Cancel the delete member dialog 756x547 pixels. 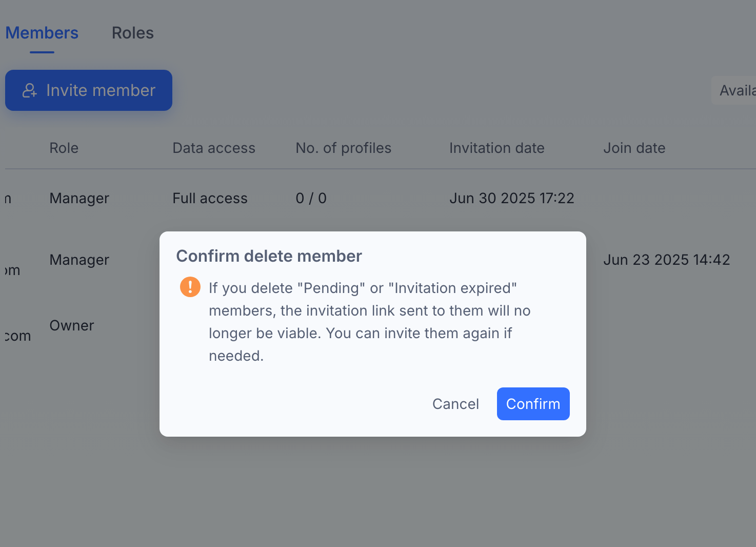[x=455, y=404]
